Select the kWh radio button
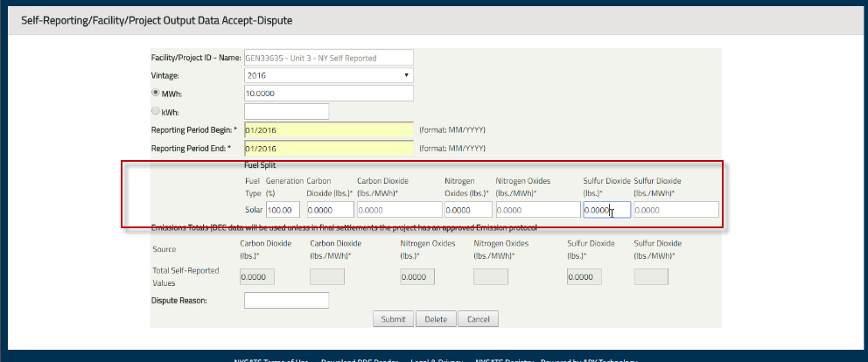The width and height of the screenshot is (868, 362). click(157, 111)
